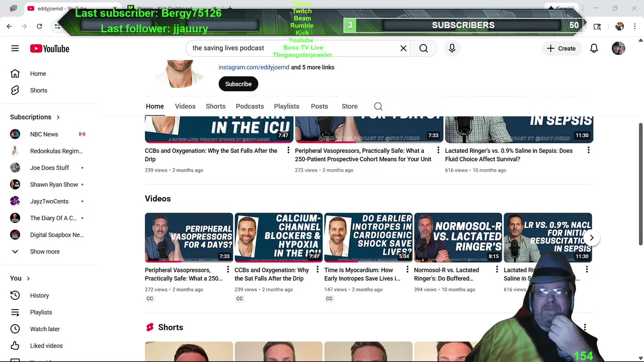Open options menu for Normosol-R video
Image resolution: width=644 pixels, height=362 pixels.
point(497,270)
